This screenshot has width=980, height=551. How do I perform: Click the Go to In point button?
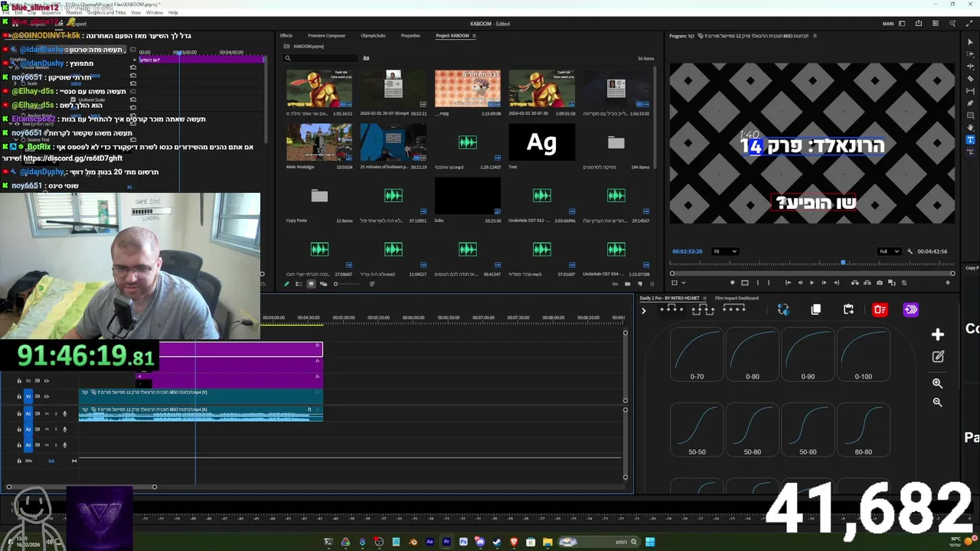pos(788,282)
